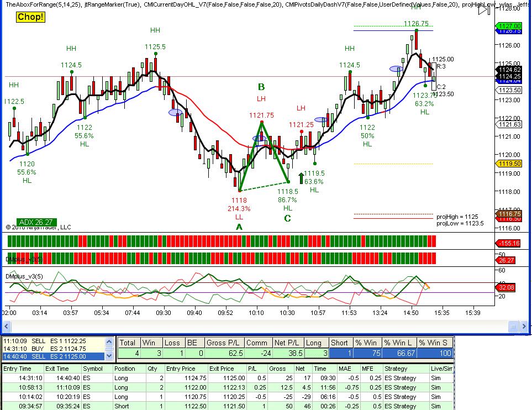Screen dimensions: 532x410
Task: Click the red 1121.75 LH label
Action: (261, 115)
